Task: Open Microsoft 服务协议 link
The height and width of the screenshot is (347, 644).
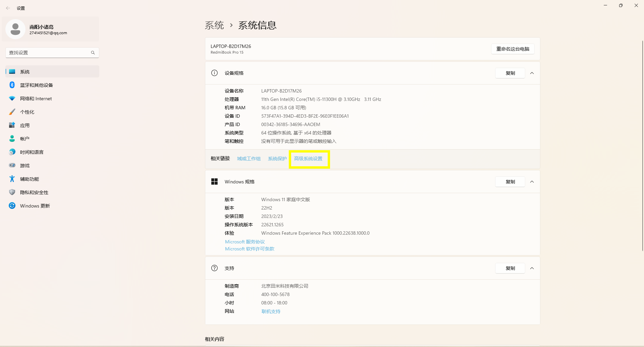Action: pyautogui.click(x=245, y=242)
